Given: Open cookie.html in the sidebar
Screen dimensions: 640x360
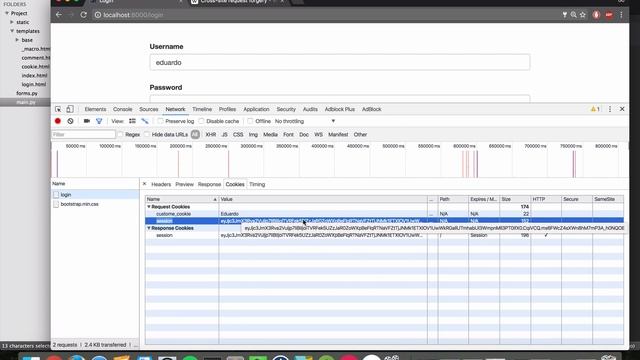Looking at the screenshot, I should pyautogui.click(x=36, y=67).
